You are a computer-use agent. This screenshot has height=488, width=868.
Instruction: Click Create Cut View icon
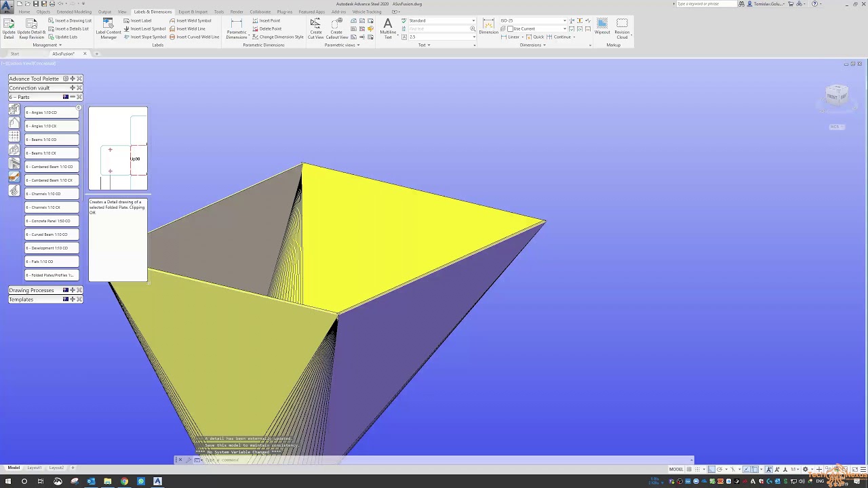tap(316, 24)
